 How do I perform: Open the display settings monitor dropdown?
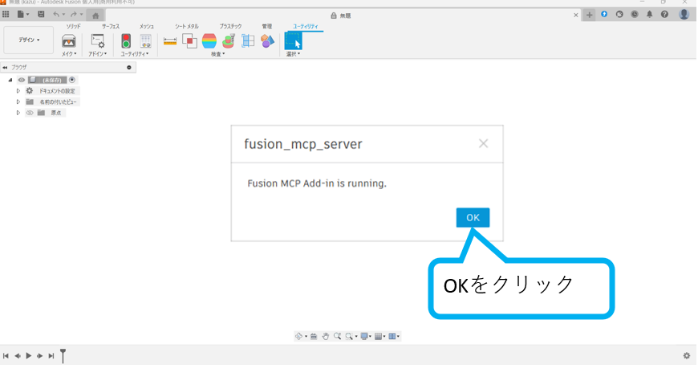(366, 337)
